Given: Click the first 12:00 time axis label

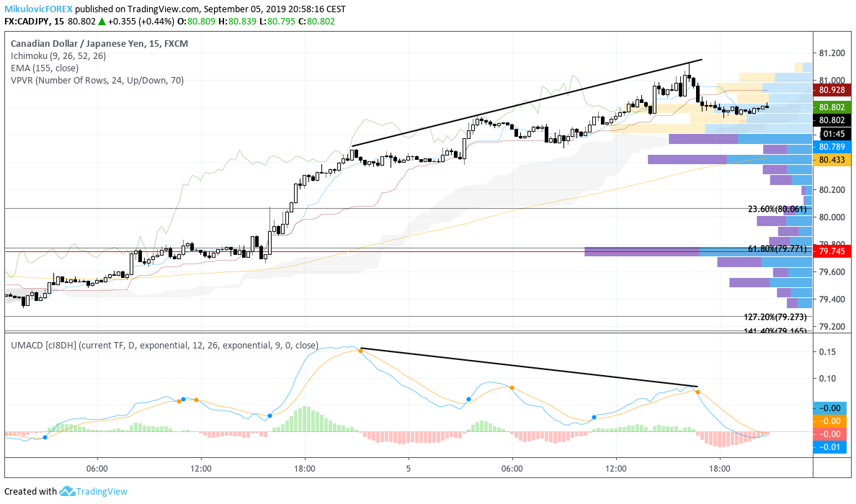Looking at the screenshot, I should click(201, 469).
